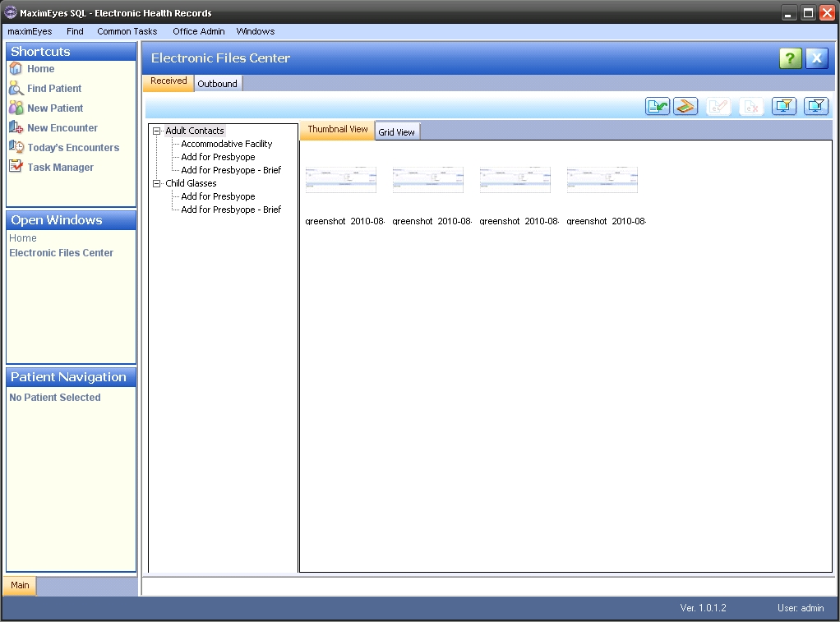Click No Patient Selected text
This screenshot has width=840, height=622.
click(x=54, y=398)
